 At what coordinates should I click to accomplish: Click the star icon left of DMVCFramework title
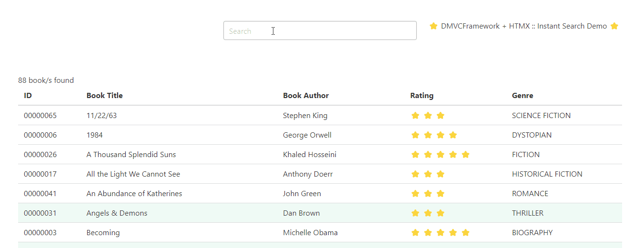433,26
